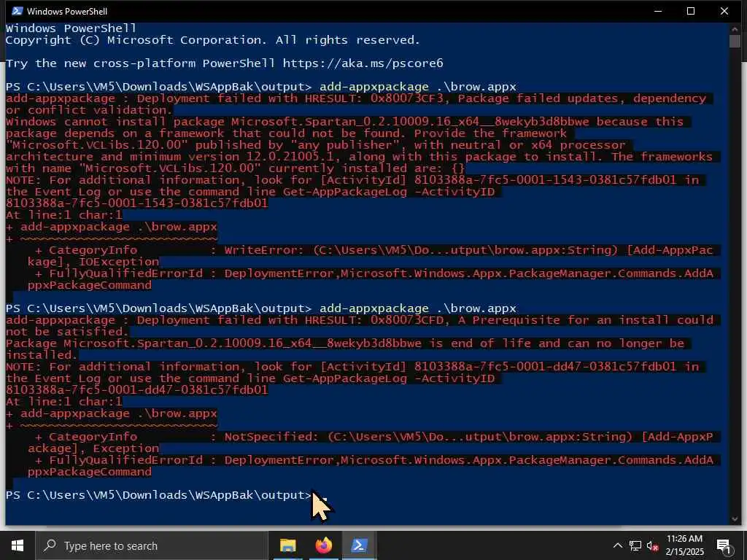Click error code 0x80073CFD text
The image size is (747, 560).
coord(409,320)
